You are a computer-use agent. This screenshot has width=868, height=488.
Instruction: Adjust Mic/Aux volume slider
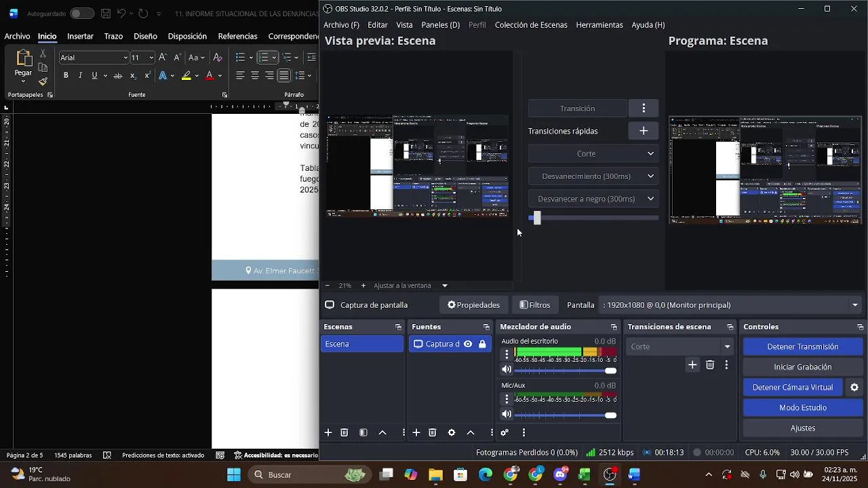(x=566, y=415)
